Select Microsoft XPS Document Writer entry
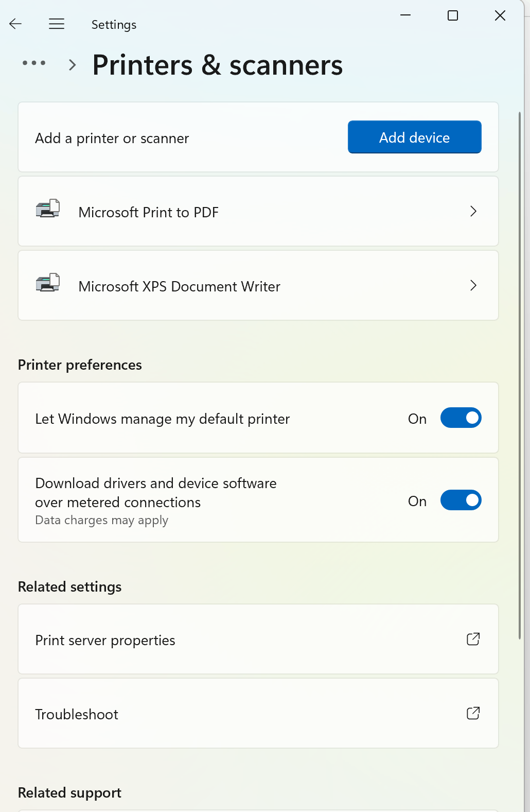 180,286
